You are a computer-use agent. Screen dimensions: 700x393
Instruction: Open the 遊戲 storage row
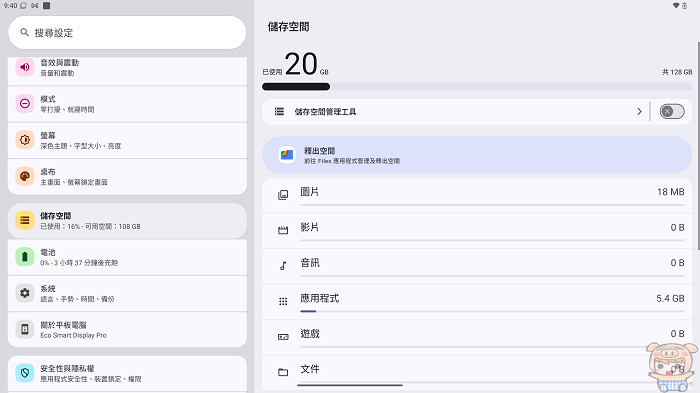coord(477,337)
